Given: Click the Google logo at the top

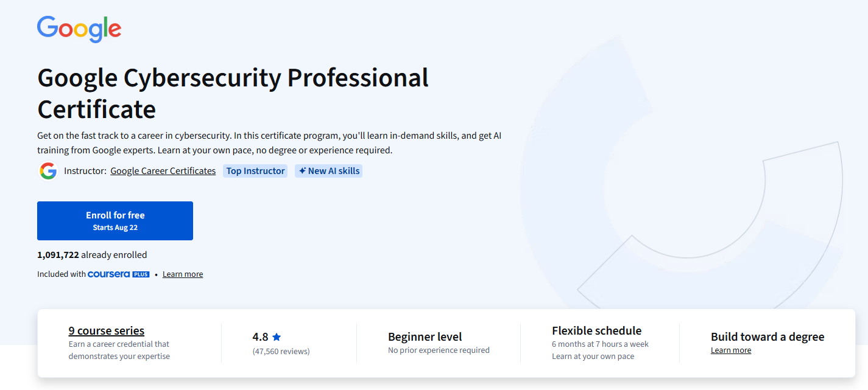Looking at the screenshot, I should tap(79, 29).
